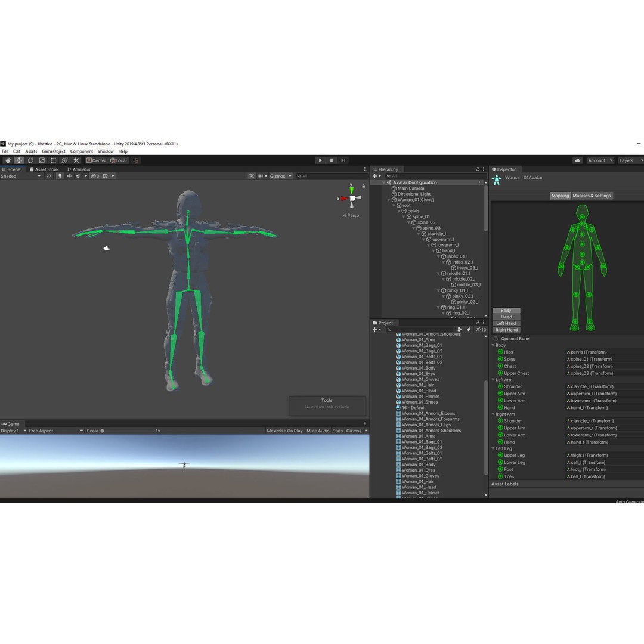Select the Hand tool in Unity toolbar

click(8, 160)
